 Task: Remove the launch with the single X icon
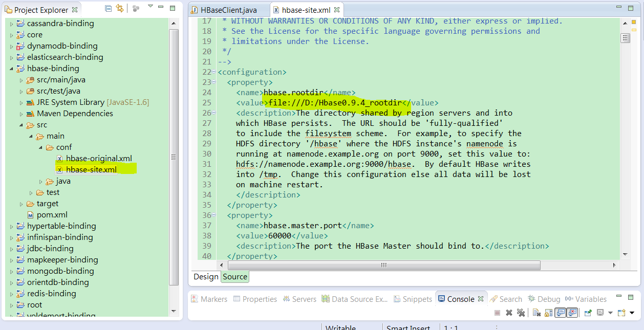click(509, 313)
